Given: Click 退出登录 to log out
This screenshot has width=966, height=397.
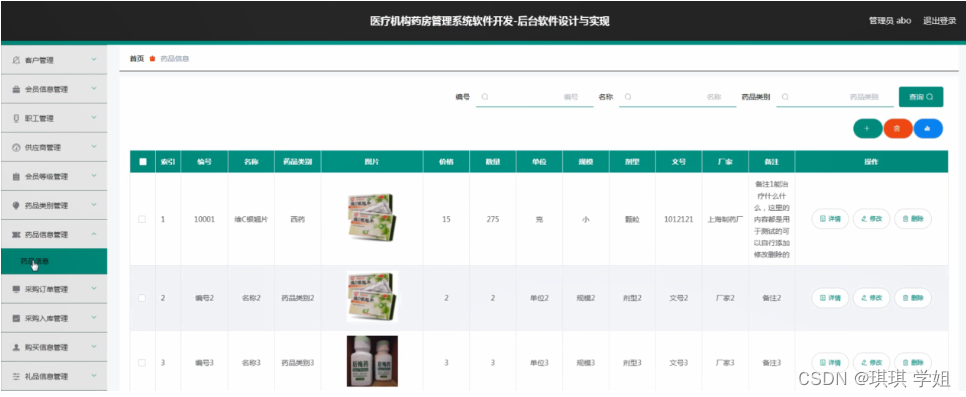Looking at the screenshot, I should pos(939,21).
